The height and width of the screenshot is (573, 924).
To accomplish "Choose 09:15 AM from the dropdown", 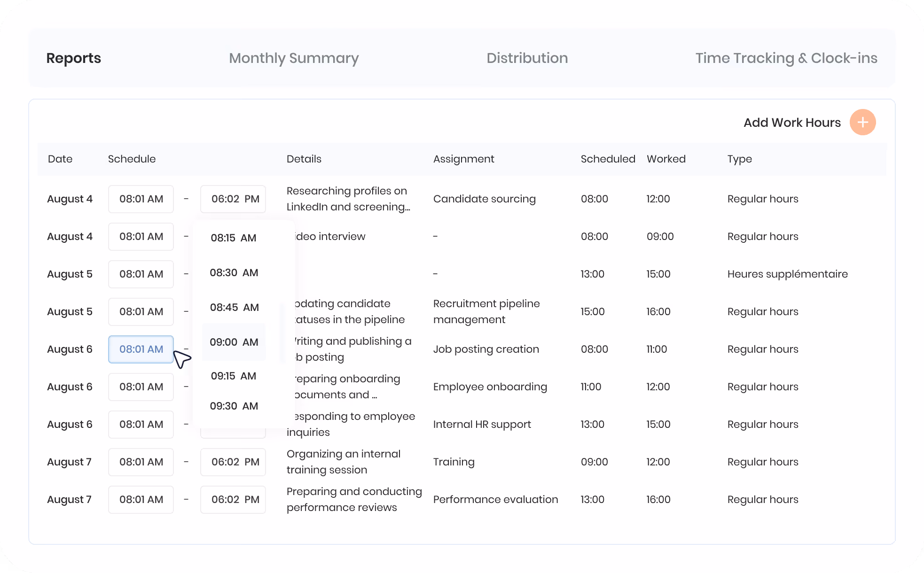I will point(234,376).
